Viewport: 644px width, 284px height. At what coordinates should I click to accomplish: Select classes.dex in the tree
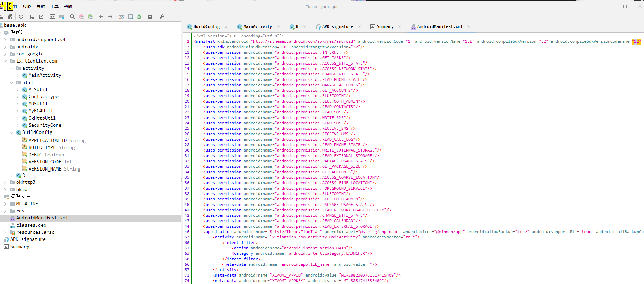[x=31, y=225]
